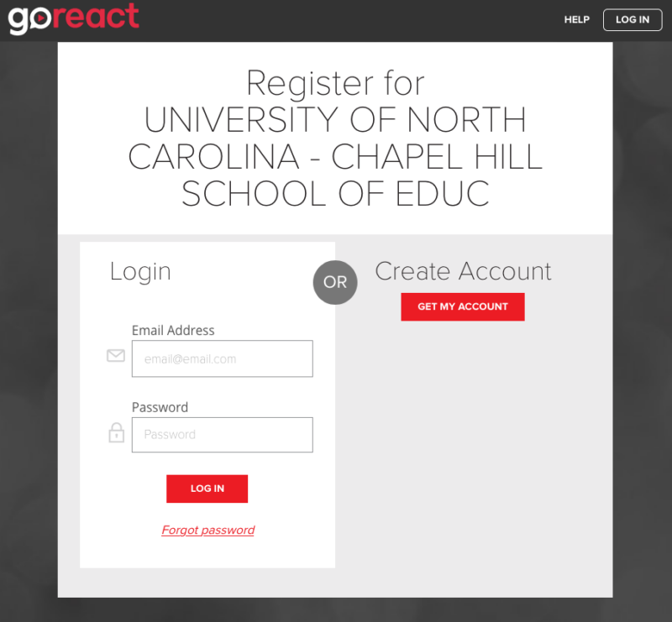
Task: Focus the Password input field
Action: click(x=222, y=435)
